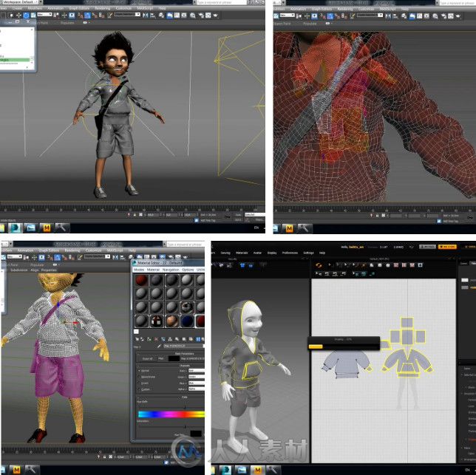Select first Channels radio button in Material Editor
476x475 pixels.
(139, 371)
